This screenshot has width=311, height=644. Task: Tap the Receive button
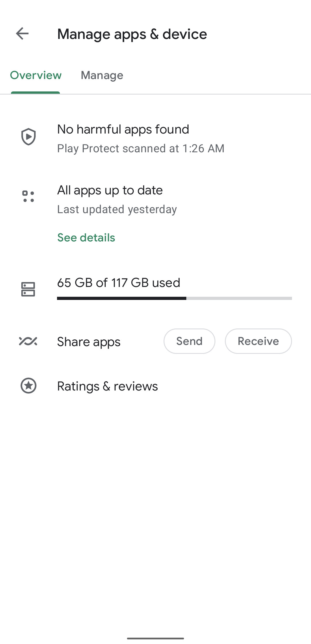258,341
